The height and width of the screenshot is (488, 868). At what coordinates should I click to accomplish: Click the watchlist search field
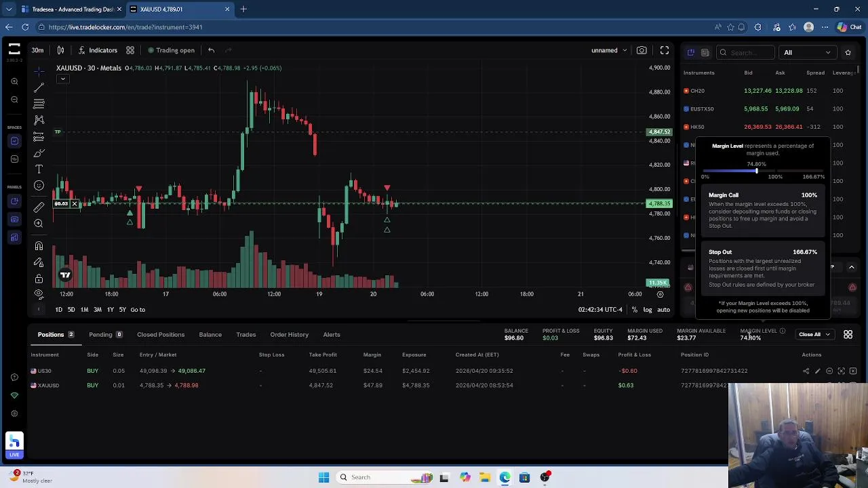point(745,52)
